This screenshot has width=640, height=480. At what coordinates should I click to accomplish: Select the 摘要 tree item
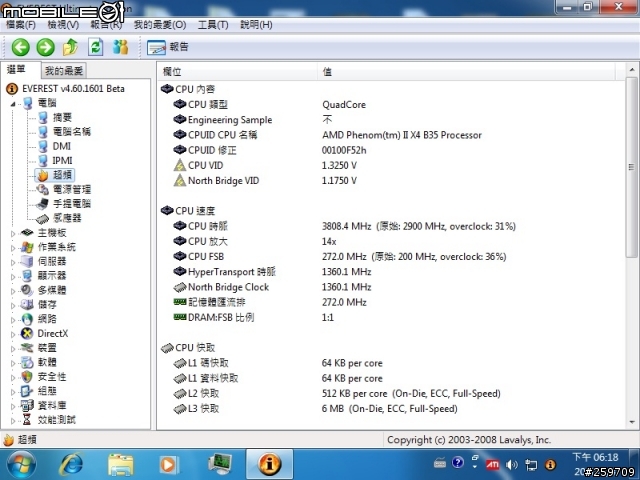[62, 118]
